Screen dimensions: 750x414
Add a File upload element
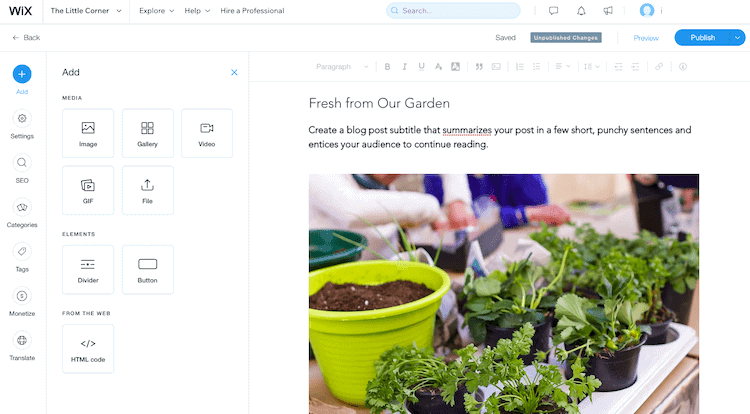click(147, 190)
